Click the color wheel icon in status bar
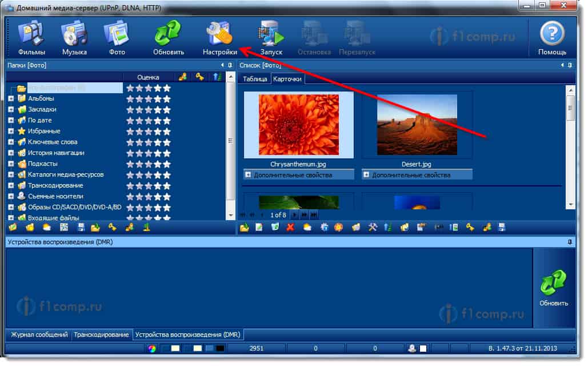Viewport: 588px width, 366px height. (x=152, y=348)
